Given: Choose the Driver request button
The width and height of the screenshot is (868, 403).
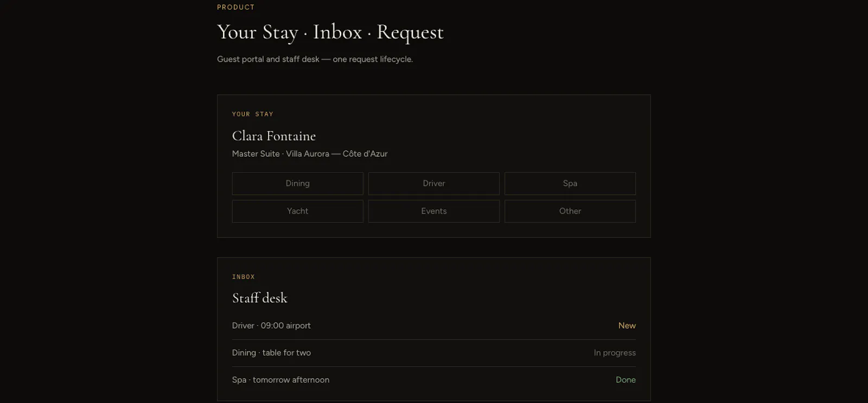Looking at the screenshot, I should click(434, 183).
